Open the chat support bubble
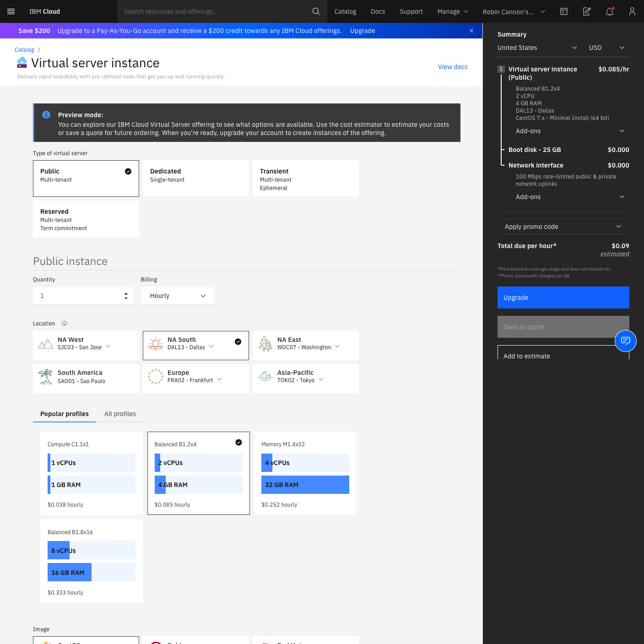Screen dimensions: 644x644 coord(626,341)
